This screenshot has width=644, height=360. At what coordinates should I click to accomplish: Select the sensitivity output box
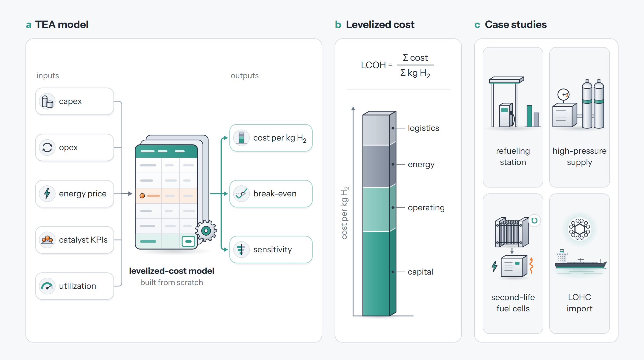click(271, 250)
